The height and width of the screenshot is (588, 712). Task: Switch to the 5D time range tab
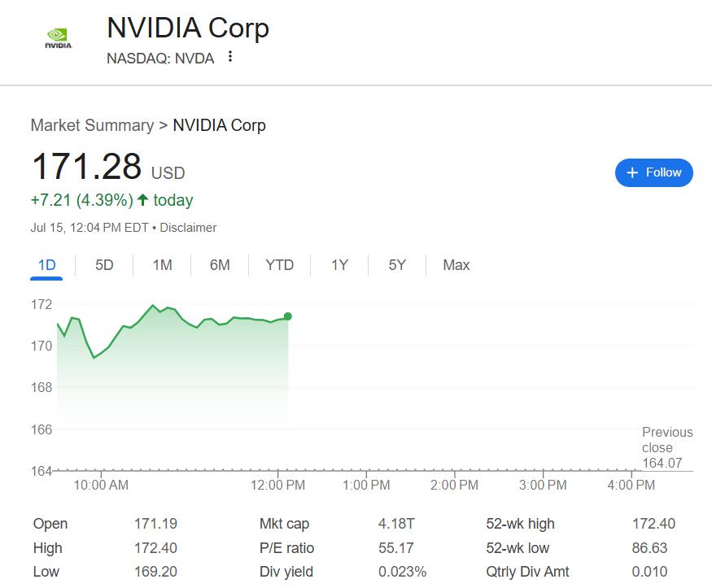pos(104,265)
